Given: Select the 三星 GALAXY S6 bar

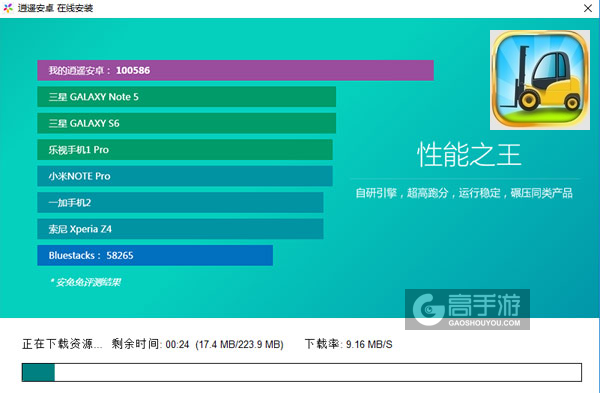Looking at the screenshot, I should [x=186, y=123].
